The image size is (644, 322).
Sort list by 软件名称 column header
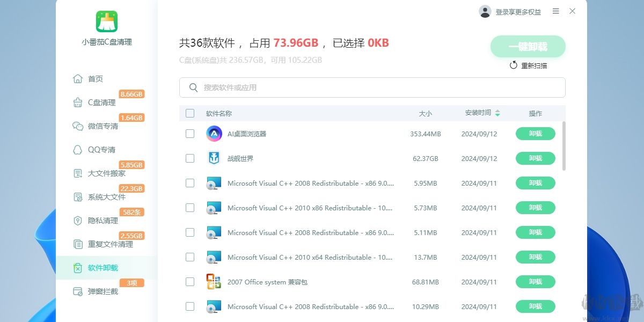click(219, 114)
